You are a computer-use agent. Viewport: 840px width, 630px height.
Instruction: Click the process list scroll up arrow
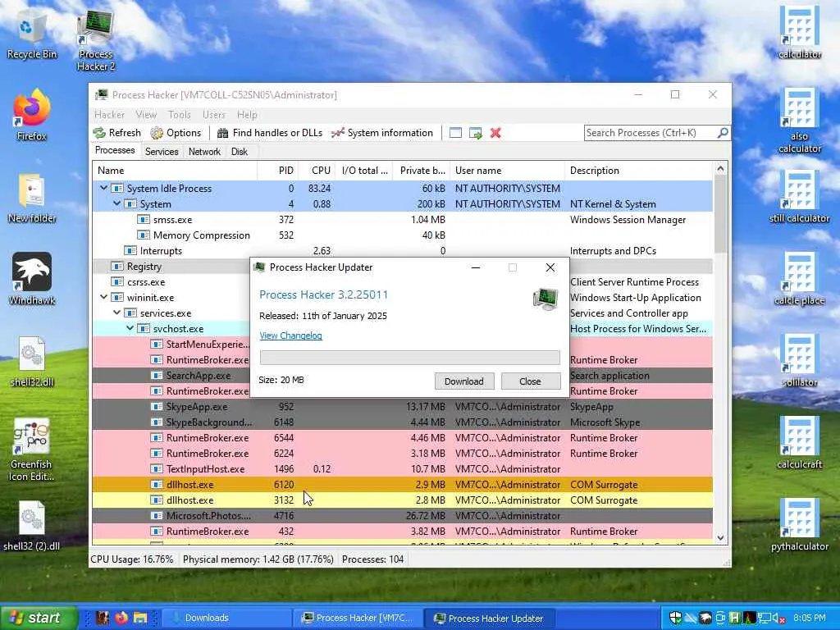click(x=720, y=169)
